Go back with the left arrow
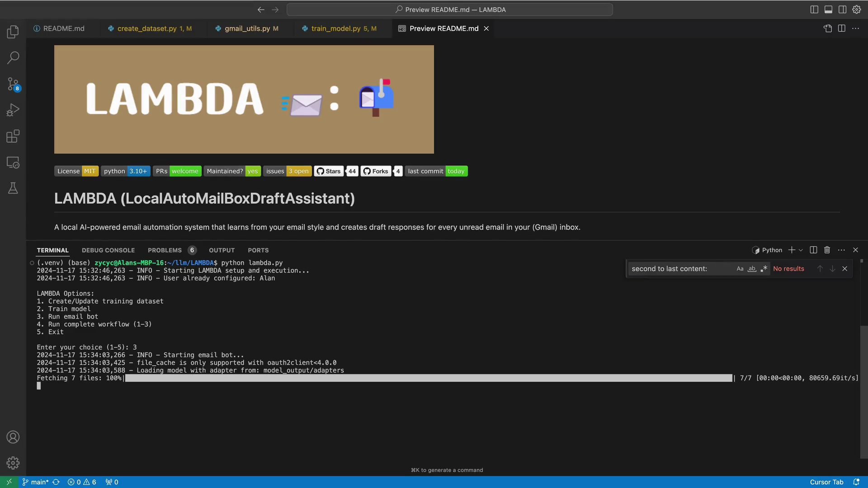The image size is (868, 488). click(x=261, y=9)
